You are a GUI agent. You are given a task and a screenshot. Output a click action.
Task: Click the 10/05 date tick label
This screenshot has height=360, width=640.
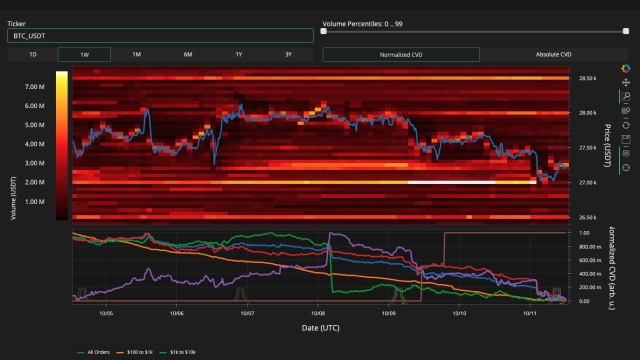pyautogui.click(x=106, y=313)
